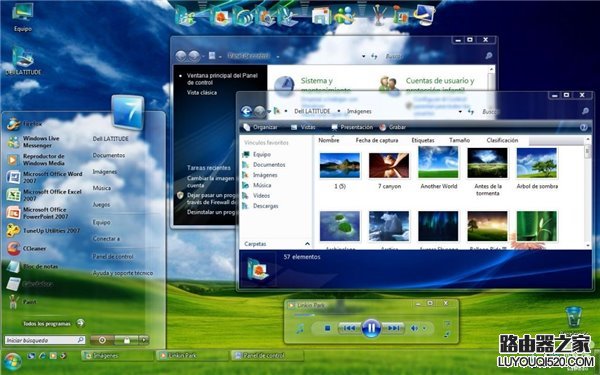
Task: Click the Iniciar búsqueda search field
Action: pyautogui.click(x=44, y=340)
